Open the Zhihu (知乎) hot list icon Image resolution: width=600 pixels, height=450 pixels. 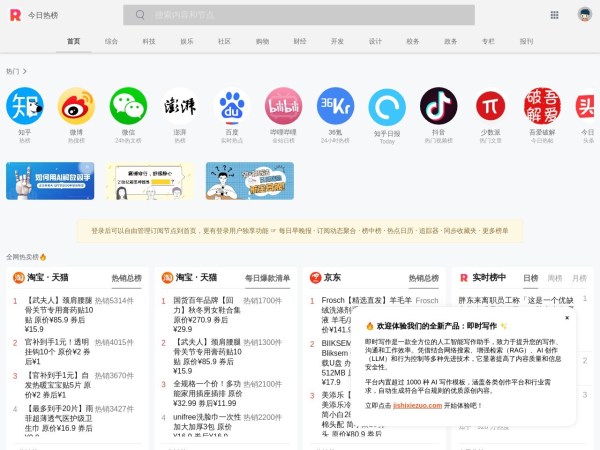coord(24,106)
